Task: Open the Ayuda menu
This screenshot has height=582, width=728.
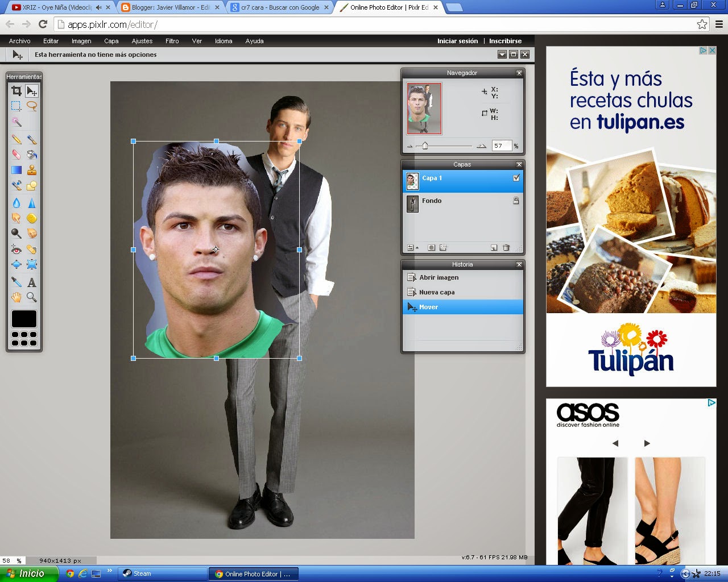Action: pyautogui.click(x=254, y=41)
